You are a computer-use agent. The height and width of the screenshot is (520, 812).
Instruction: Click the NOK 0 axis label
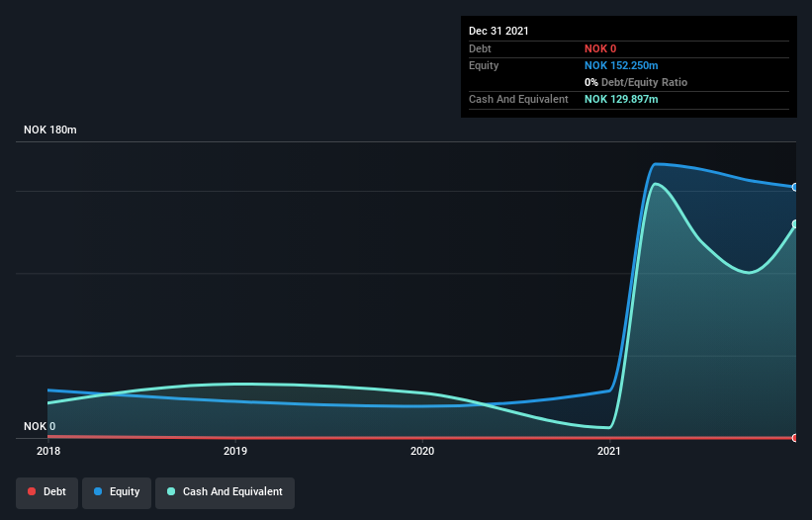point(40,426)
